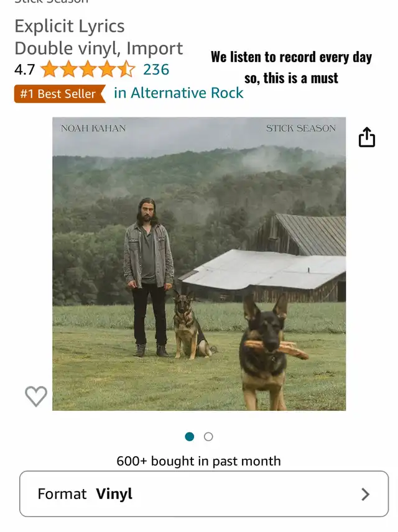Tap the share icon beside the album cover

(x=367, y=137)
